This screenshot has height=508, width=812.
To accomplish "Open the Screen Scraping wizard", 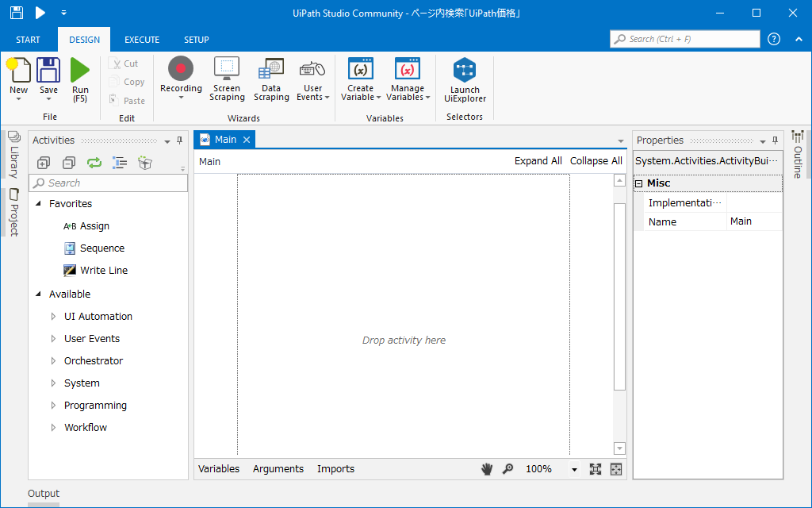I will coord(227,69).
